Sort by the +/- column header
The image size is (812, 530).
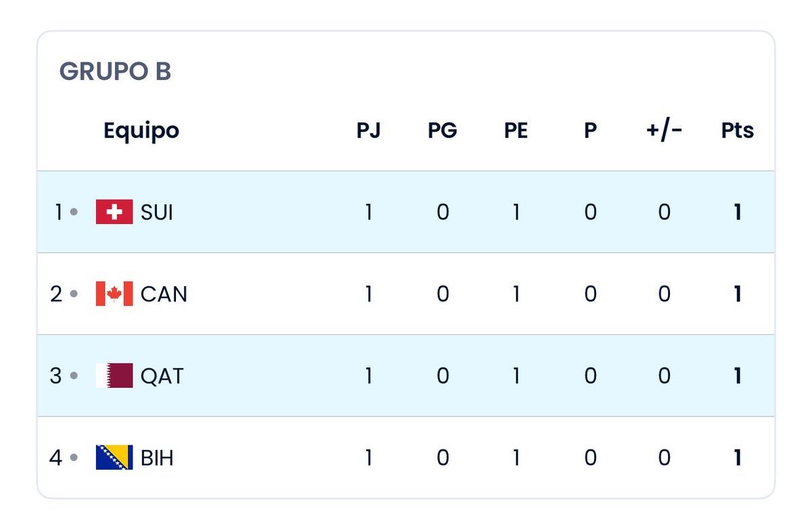pyautogui.click(x=664, y=130)
